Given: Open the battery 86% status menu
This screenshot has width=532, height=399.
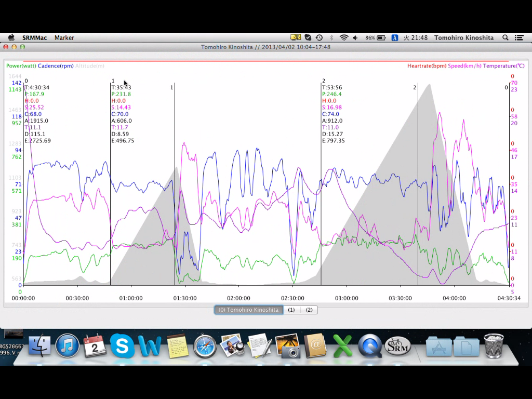Looking at the screenshot, I should tap(375, 38).
